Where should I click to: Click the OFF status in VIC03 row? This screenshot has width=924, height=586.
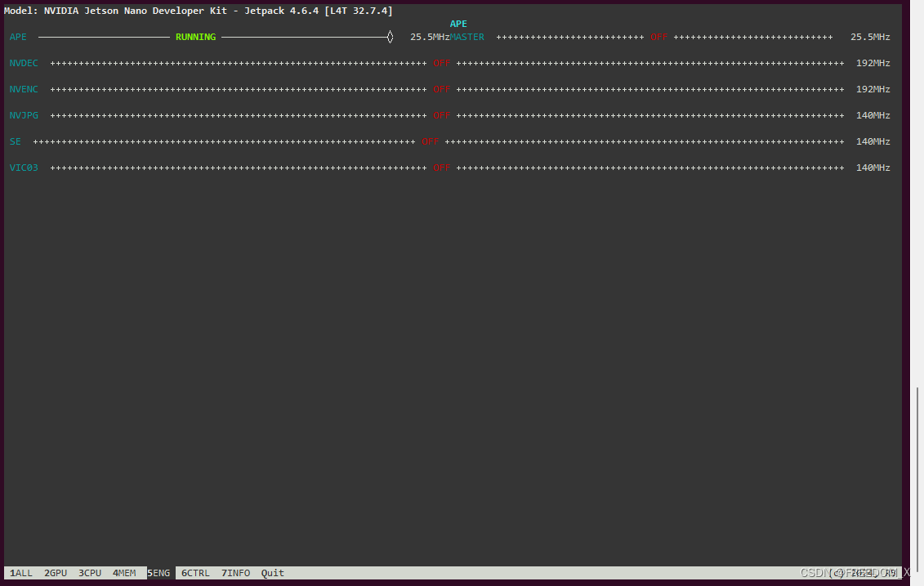(441, 168)
